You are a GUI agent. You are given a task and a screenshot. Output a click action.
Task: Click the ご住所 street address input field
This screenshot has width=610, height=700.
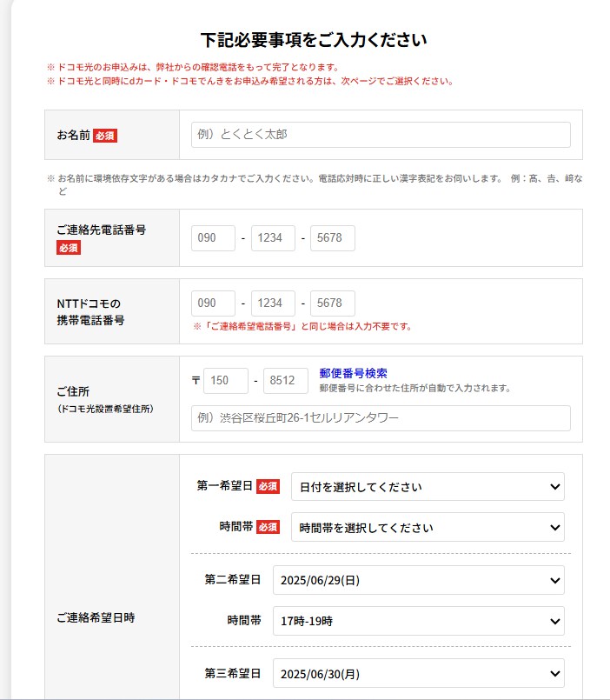click(381, 418)
